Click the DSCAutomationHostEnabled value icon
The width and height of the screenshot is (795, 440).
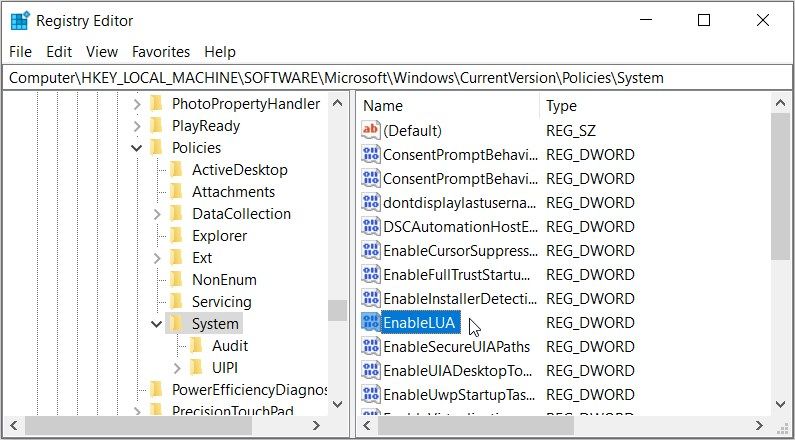(x=371, y=226)
